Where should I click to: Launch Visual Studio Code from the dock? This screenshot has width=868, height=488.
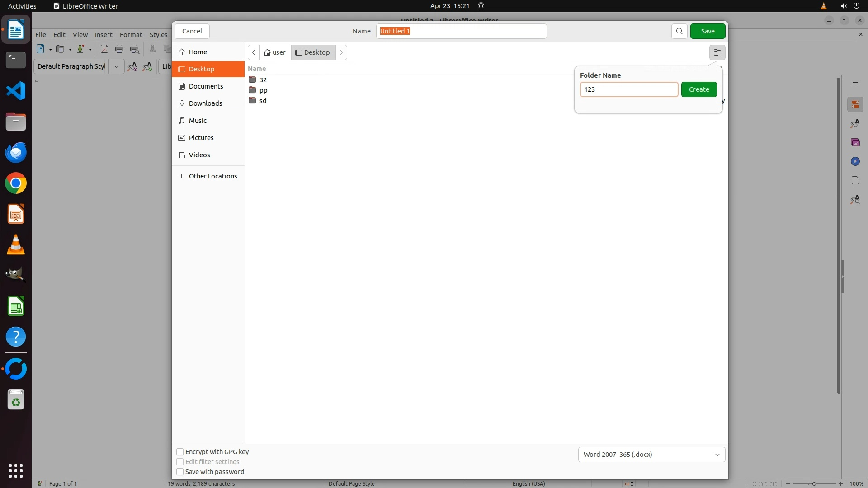tap(16, 91)
